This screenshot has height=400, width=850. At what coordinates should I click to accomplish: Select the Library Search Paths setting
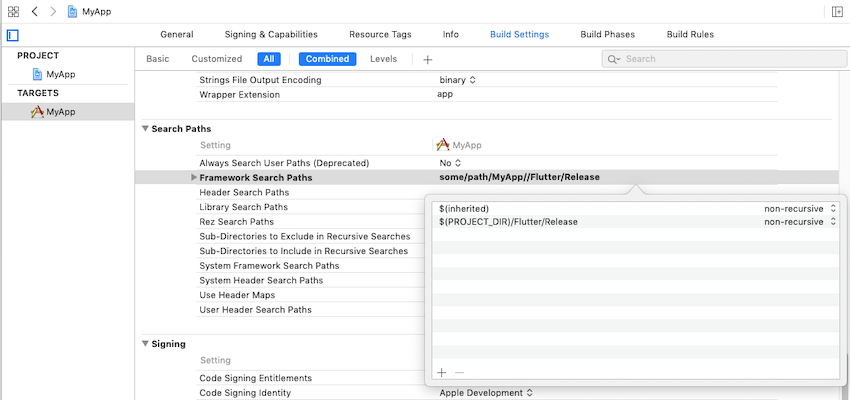click(243, 207)
